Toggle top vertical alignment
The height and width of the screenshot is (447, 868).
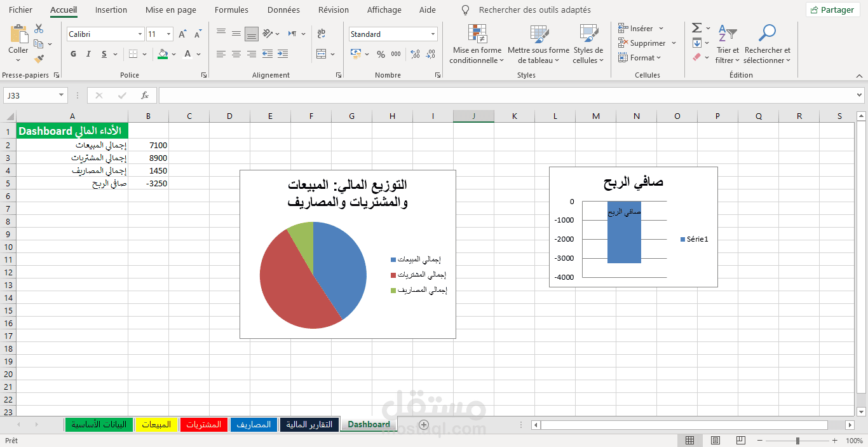[221, 34]
